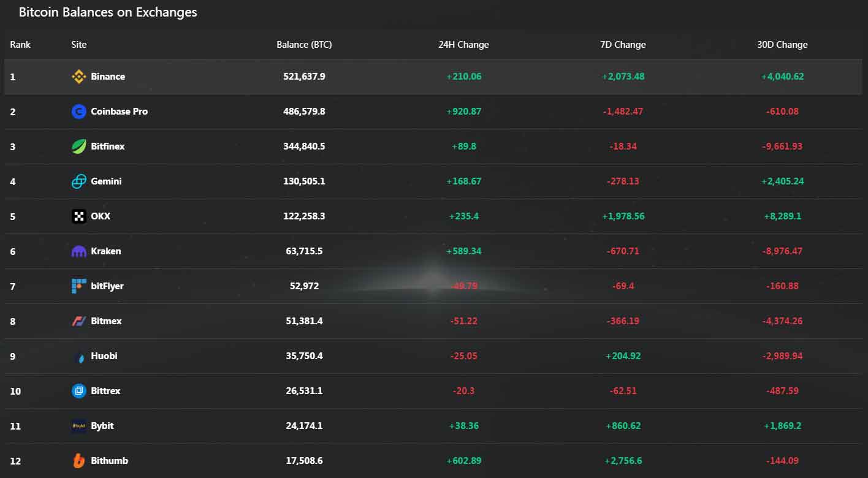Sort by 7D Change column header
Image resolution: width=868 pixels, height=478 pixels.
(x=623, y=45)
